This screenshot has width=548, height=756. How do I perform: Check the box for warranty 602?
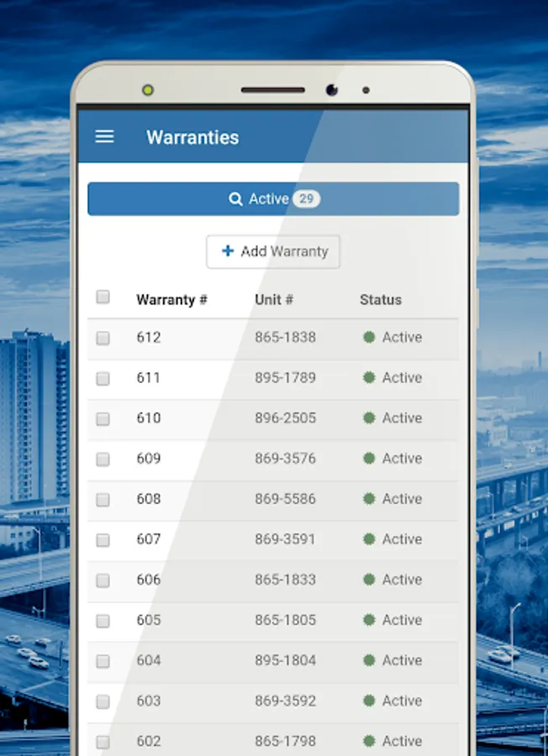click(103, 743)
